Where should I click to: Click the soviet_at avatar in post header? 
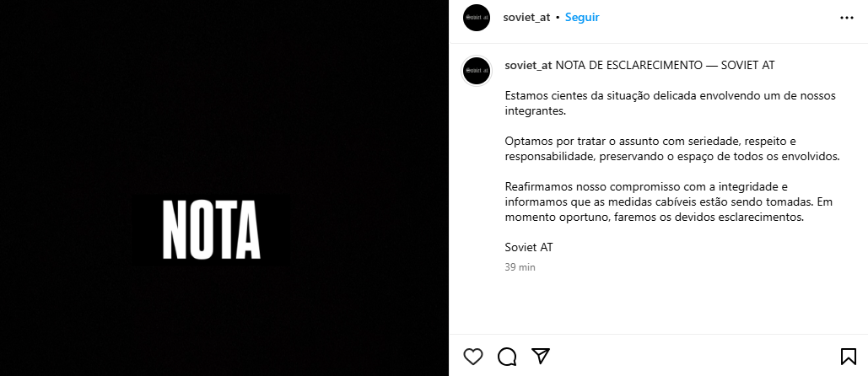click(477, 18)
